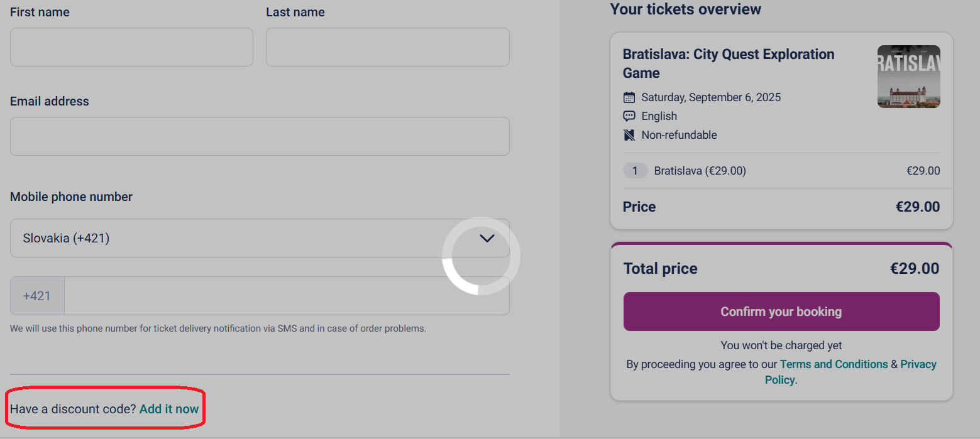
Task: Click Add it now discount link
Action: pyautogui.click(x=169, y=409)
